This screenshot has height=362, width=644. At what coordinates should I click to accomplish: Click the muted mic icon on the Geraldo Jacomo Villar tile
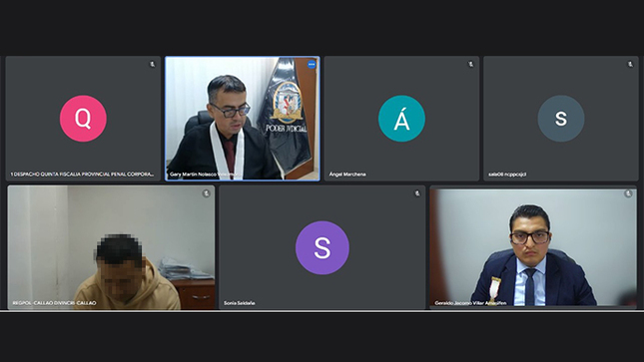pyautogui.click(x=628, y=193)
